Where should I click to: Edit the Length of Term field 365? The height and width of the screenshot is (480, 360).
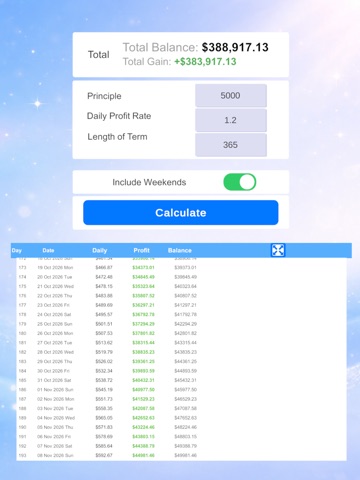(231, 145)
